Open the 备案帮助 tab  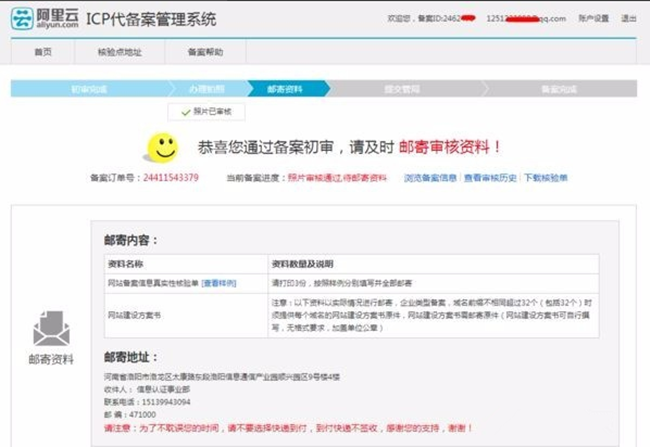pos(206,52)
